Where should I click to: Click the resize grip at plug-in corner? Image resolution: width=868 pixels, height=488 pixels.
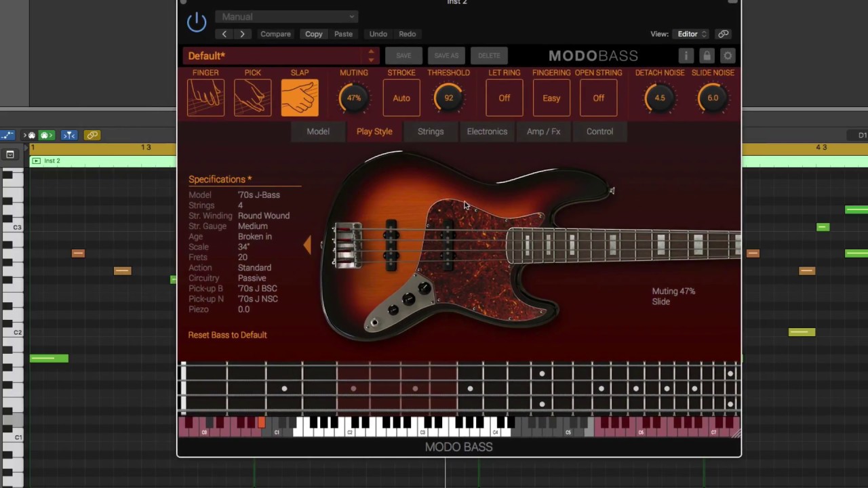click(x=736, y=433)
